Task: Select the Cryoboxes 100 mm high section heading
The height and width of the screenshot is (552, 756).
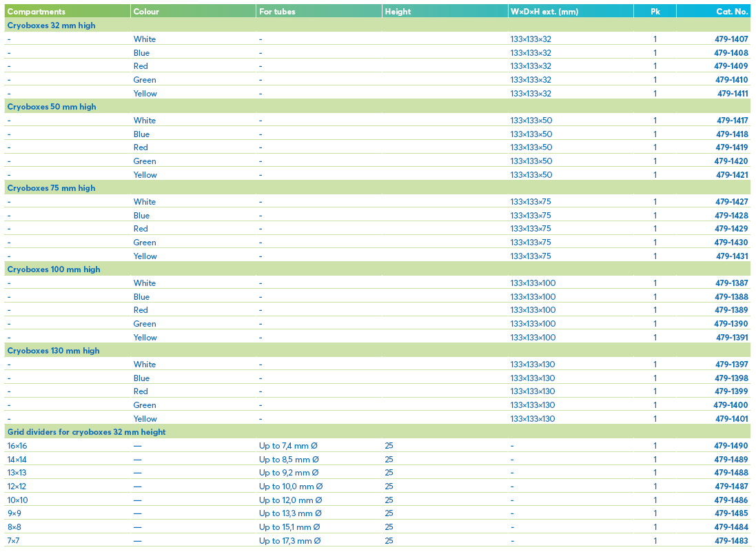Action: pos(54,269)
